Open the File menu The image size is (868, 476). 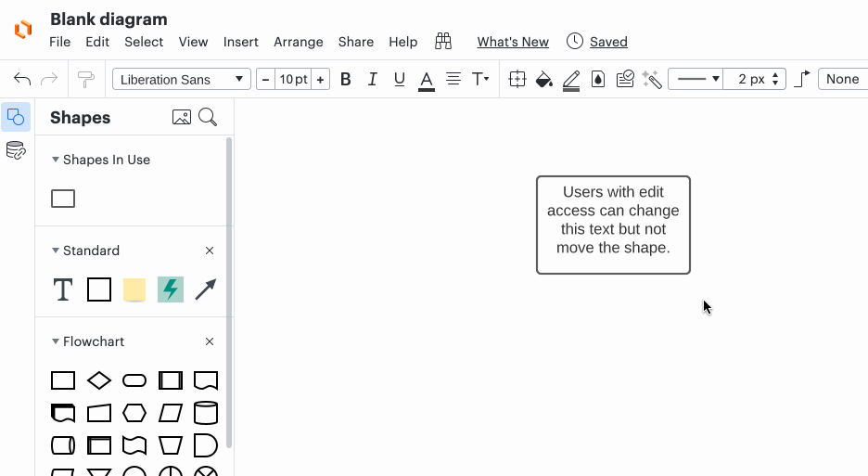tap(59, 42)
